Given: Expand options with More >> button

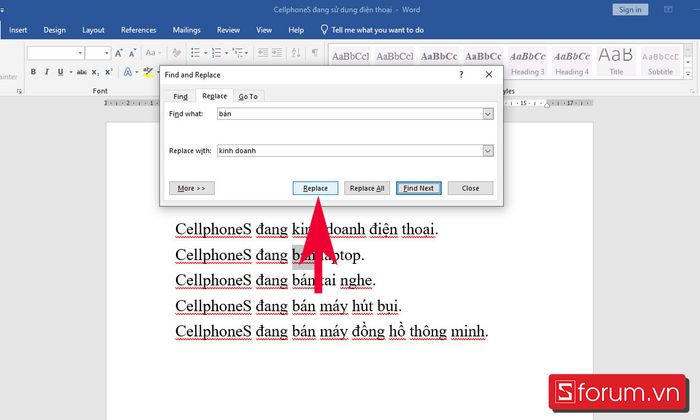Looking at the screenshot, I should (192, 188).
